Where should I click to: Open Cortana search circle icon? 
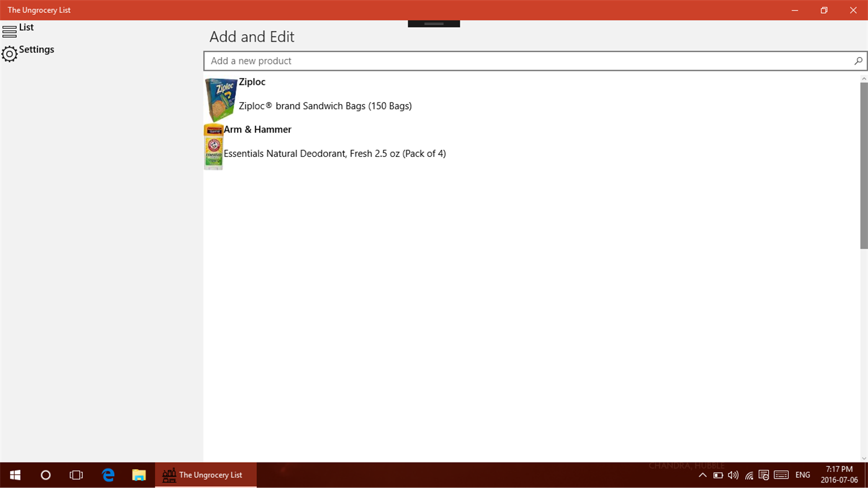tap(45, 474)
